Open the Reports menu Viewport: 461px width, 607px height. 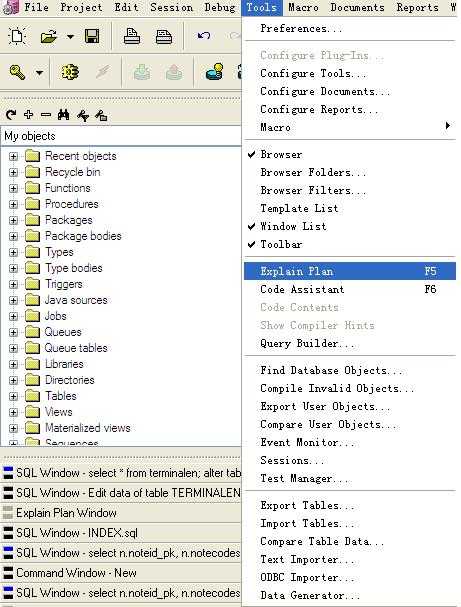[x=417, y=7]
